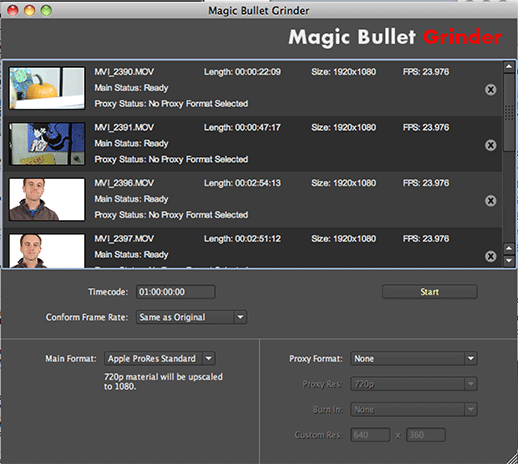Close the Magic Bullet Grinder window
518x464 pixels.
13,11
